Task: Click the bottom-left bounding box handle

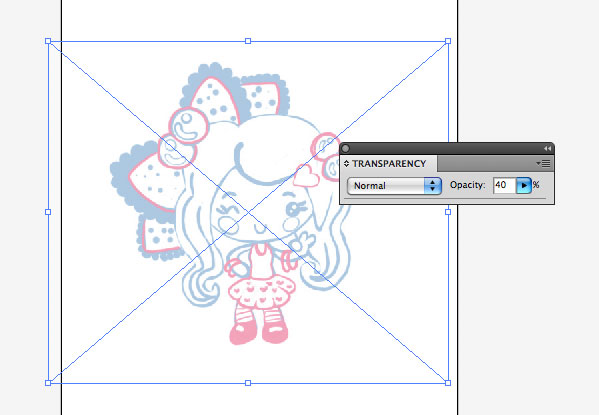Action: pos(48,383)
